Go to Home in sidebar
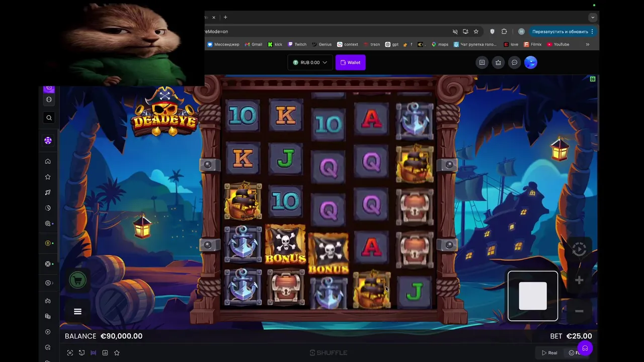Image resolution: width=644 pixels, height=362 pixels. point(48,161)
